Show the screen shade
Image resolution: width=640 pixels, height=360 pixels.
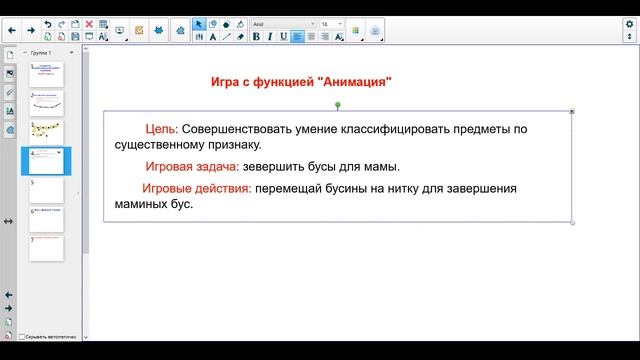pos(89,37)
